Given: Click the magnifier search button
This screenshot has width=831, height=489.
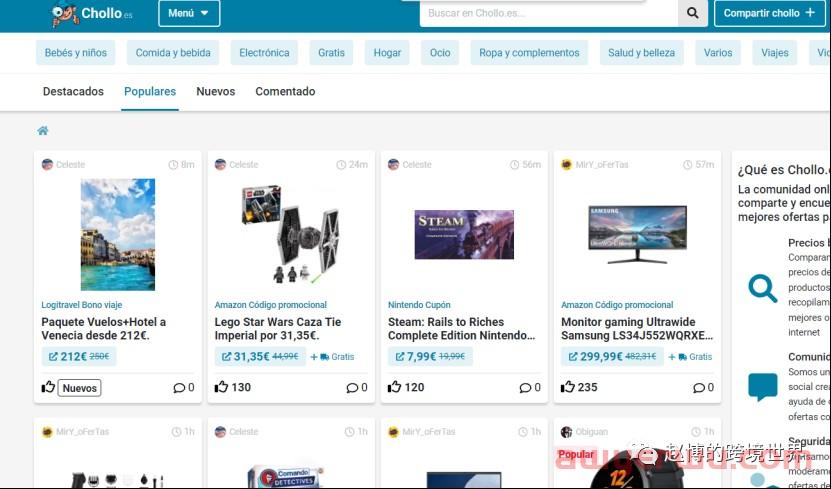Looking at the screenshot, I should [693, 13].
